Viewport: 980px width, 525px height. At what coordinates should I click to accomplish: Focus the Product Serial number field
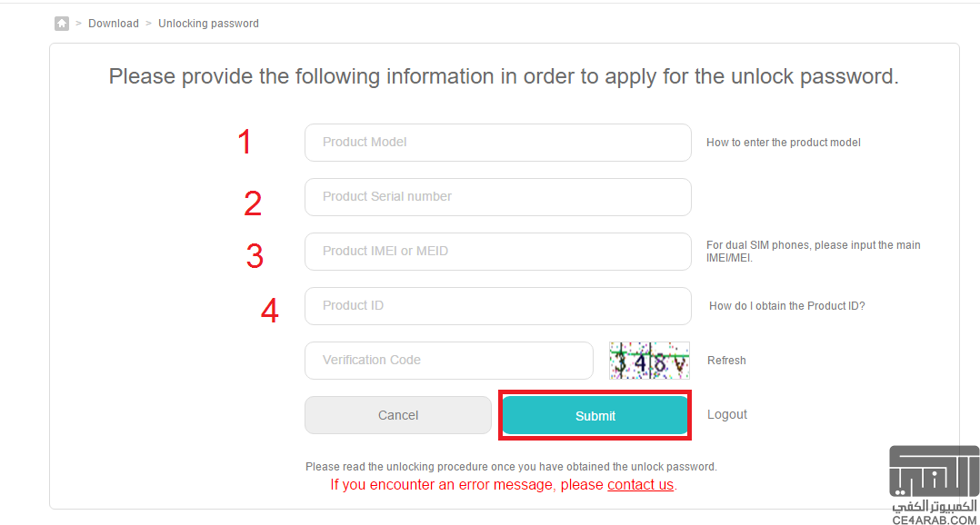(497, 196)
